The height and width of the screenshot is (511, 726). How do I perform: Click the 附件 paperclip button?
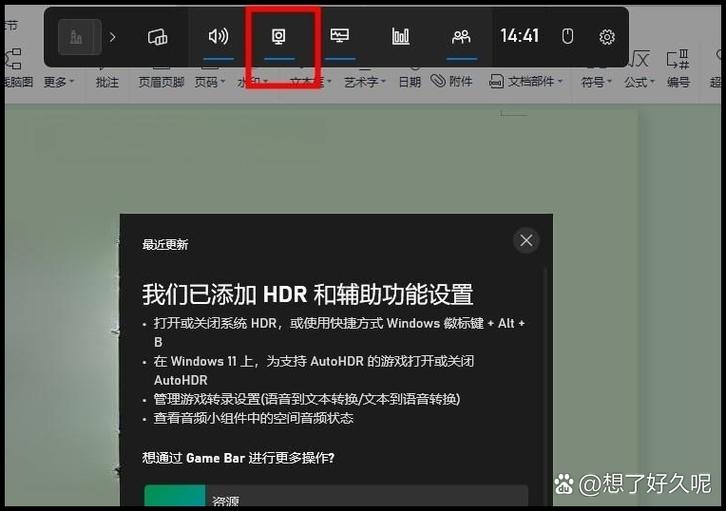pyautogui.click(x=451, y=81)
